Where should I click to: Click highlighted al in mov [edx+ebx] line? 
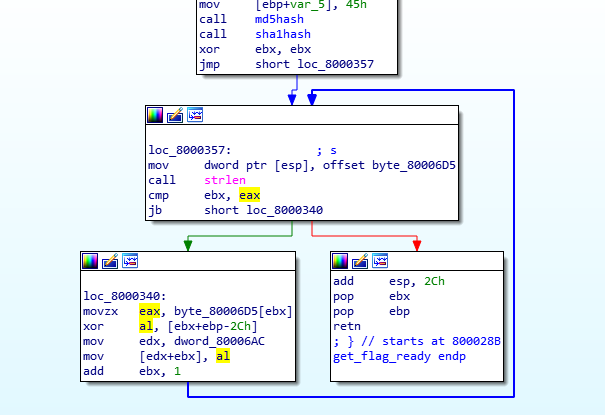pyautogui.click(x=223, y=356)
